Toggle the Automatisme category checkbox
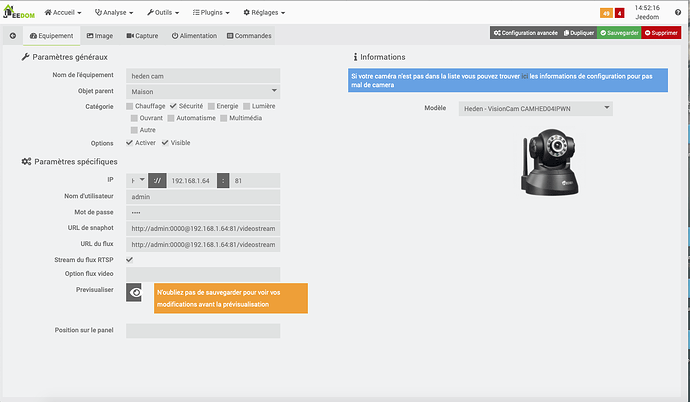The width and height of the screenshot is (690, 402). pos(171,118)
